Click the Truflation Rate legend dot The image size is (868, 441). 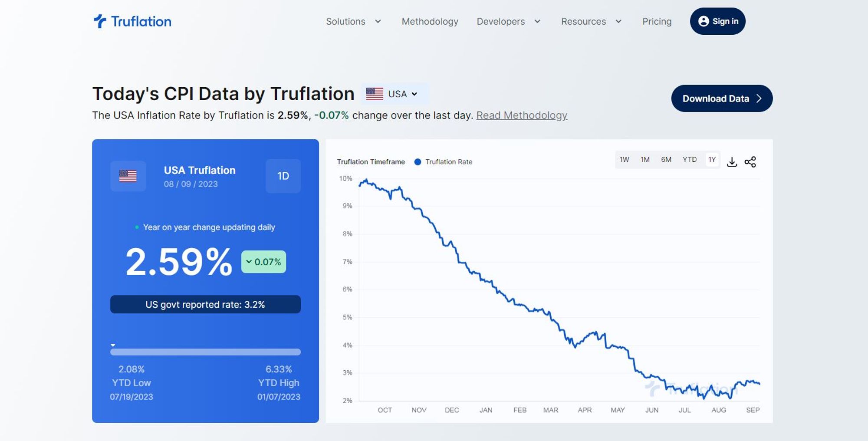pyautogui.click(x=418, y=161)
